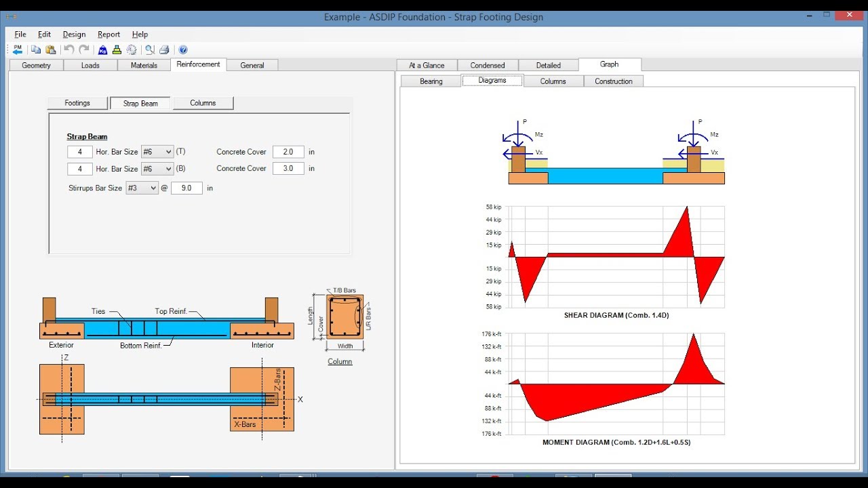868x488 pixels.
Task: Click the Bottom Reinf. label
Action: [141, 346]
